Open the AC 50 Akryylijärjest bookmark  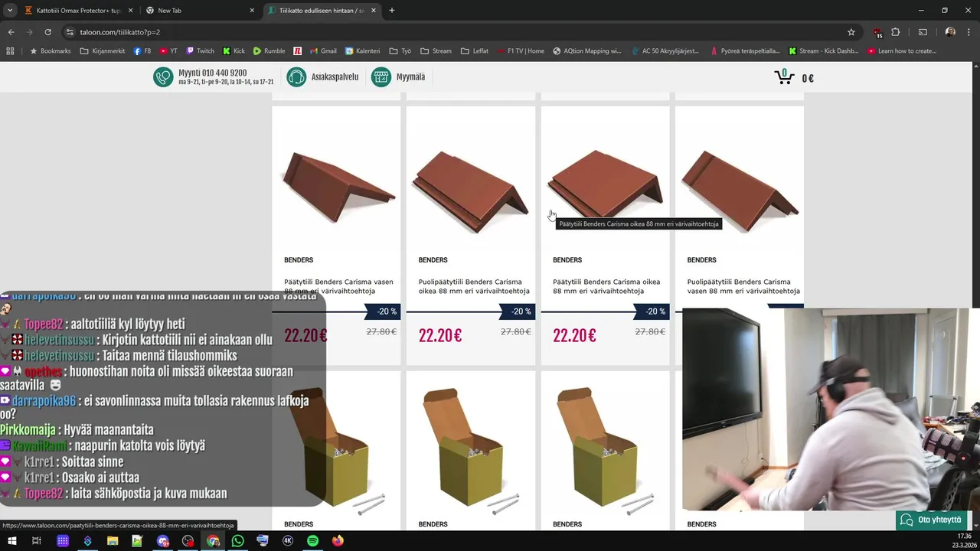[665, 51]
